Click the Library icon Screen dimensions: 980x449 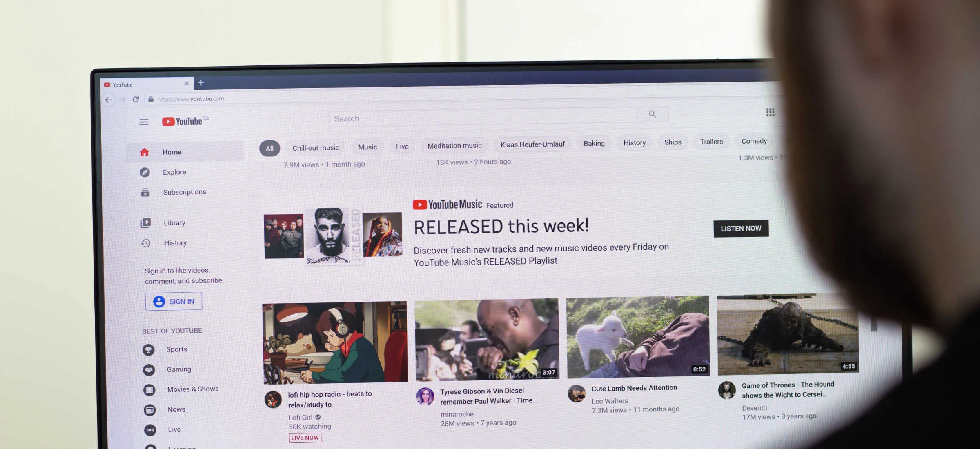tap(146, 223)
